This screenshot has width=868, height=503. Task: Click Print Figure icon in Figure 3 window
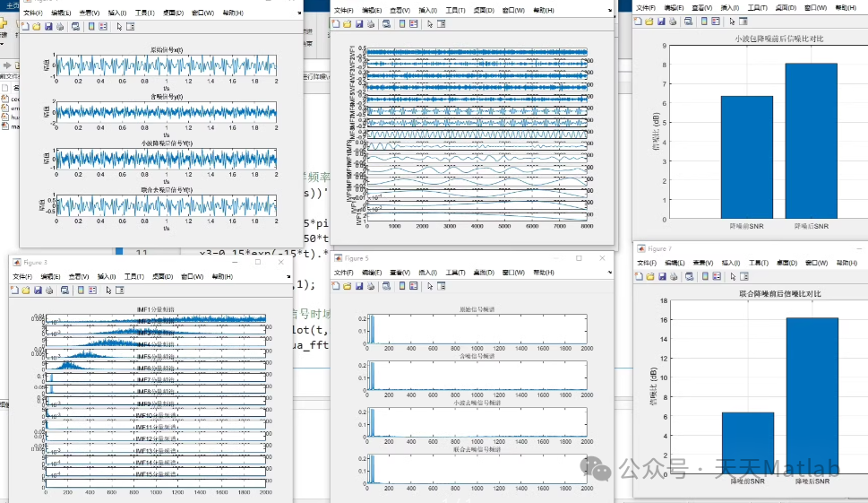[49, 290]
